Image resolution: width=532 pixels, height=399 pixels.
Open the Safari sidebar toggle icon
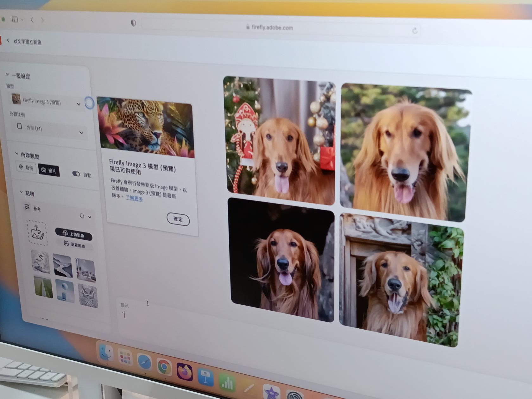coord(15,20)
